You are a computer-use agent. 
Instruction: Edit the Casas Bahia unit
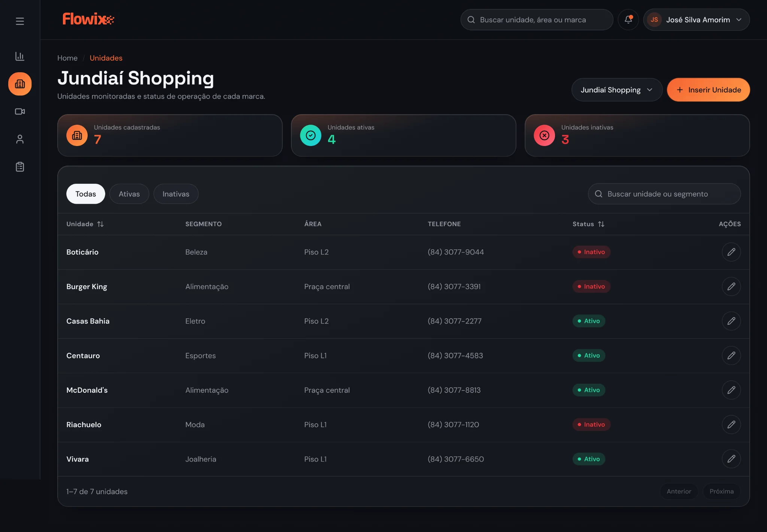click(x=731, y=321)
